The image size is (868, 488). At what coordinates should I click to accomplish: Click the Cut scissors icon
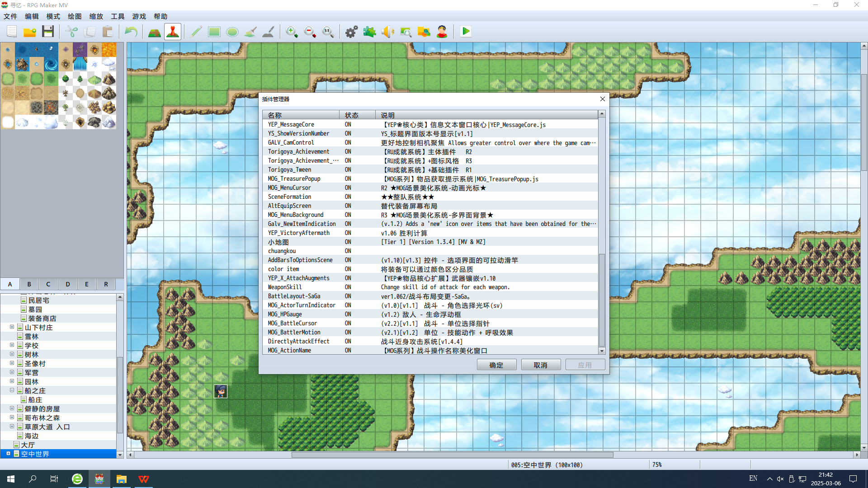coord(71,32)
